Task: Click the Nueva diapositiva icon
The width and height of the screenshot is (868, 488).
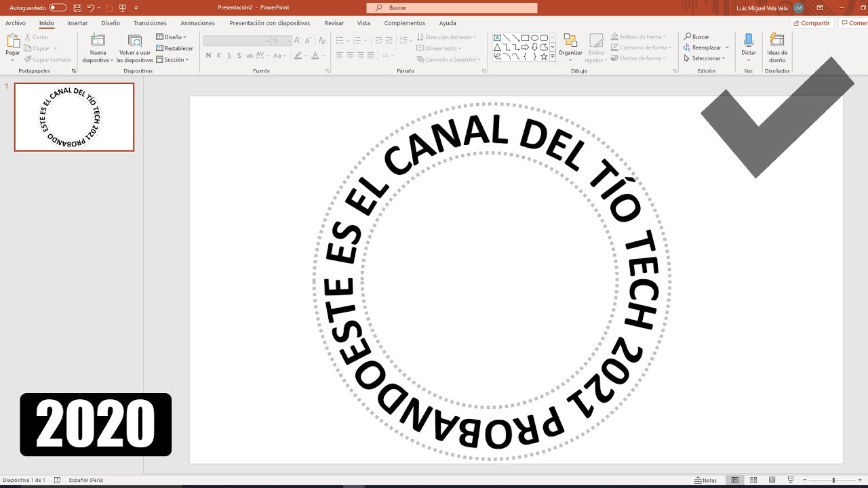Action: pyautogui.click(x=98, y=40)
